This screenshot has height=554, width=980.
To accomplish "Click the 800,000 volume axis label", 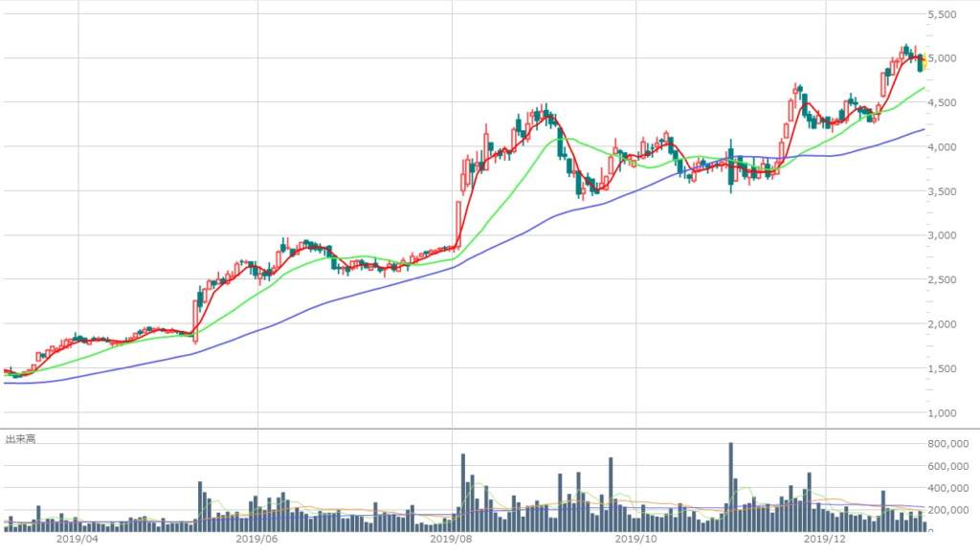I will tap(948, 444).
